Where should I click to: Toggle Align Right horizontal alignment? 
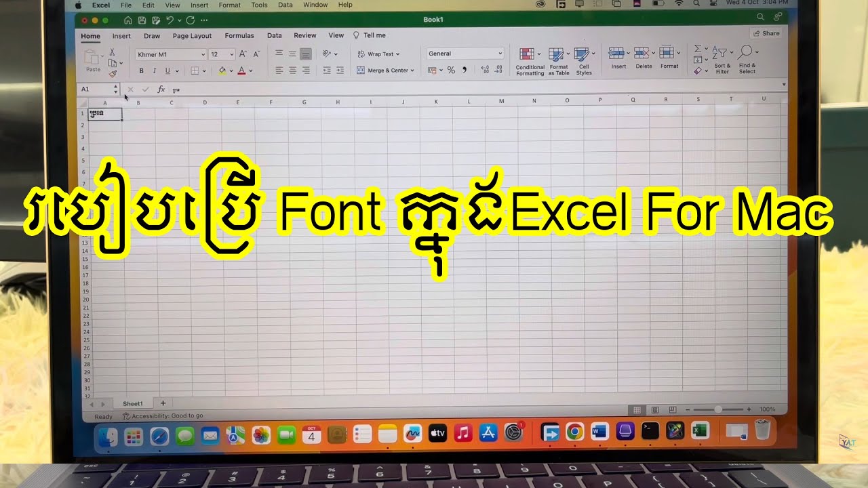(306, 70)
